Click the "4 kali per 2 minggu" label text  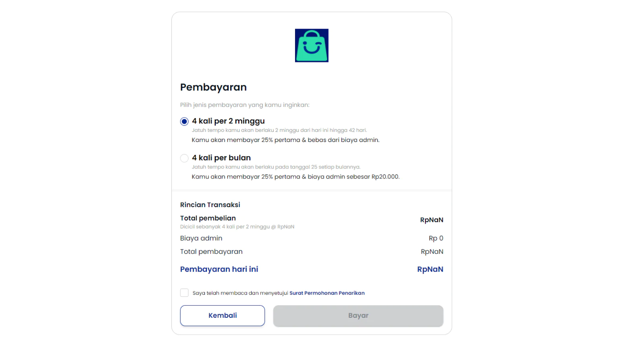228,121
